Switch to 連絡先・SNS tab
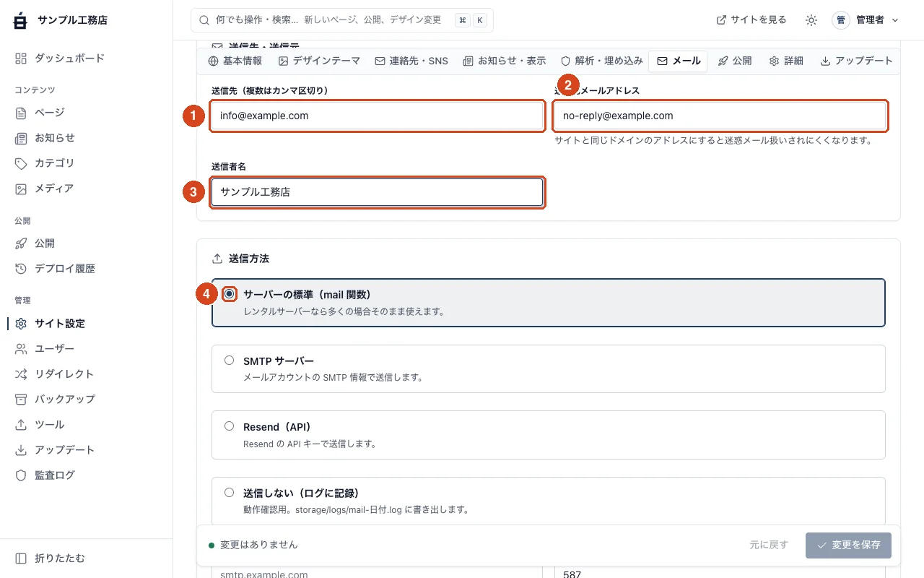Screen dimensions: 924x578 [x=411, y=61]
